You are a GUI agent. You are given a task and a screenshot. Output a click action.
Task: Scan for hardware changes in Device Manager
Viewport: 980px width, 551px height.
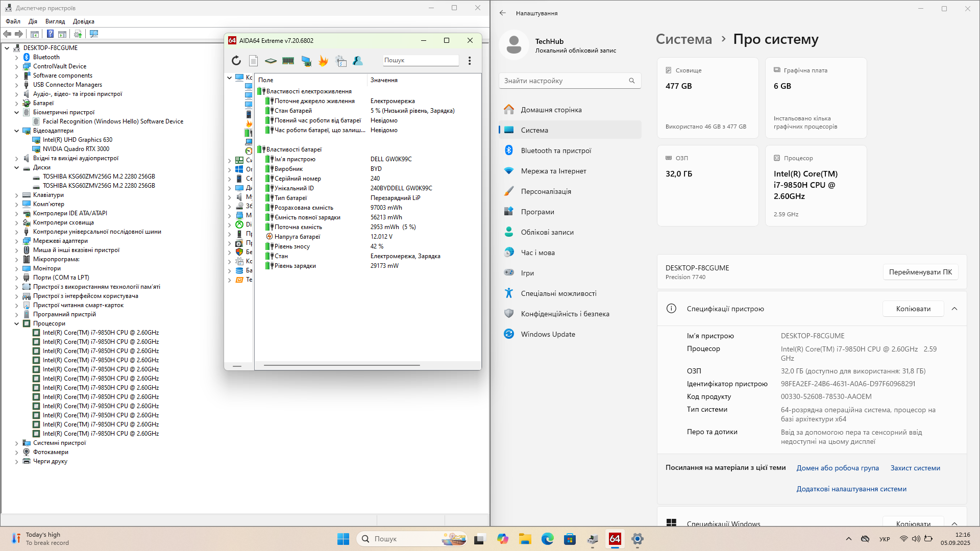tap(94, 34)
